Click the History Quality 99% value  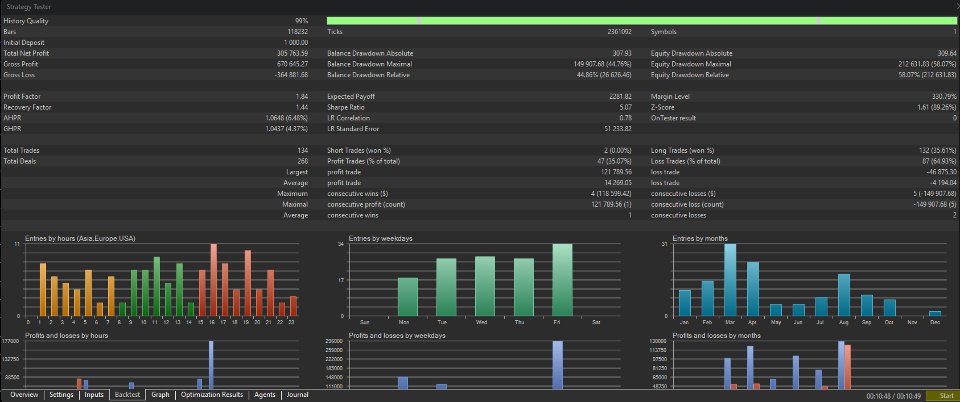301,21
